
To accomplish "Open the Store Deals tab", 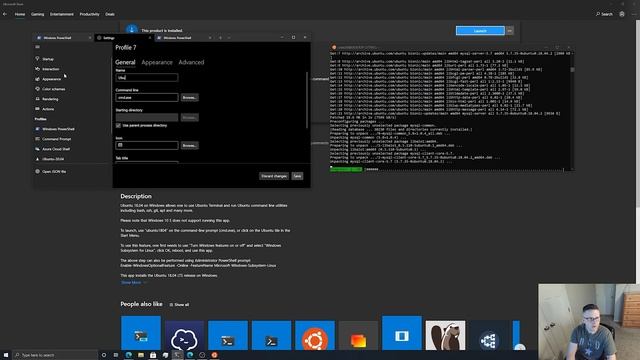I will pos(110,14).
